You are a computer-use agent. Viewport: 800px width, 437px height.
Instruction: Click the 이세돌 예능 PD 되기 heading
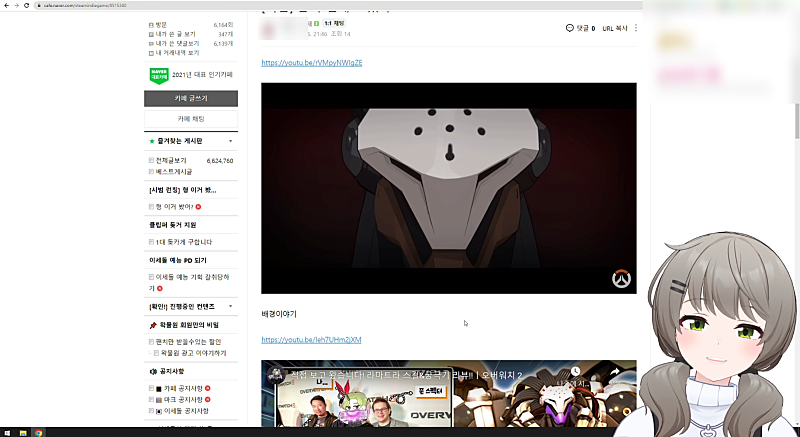click(178, 260)
